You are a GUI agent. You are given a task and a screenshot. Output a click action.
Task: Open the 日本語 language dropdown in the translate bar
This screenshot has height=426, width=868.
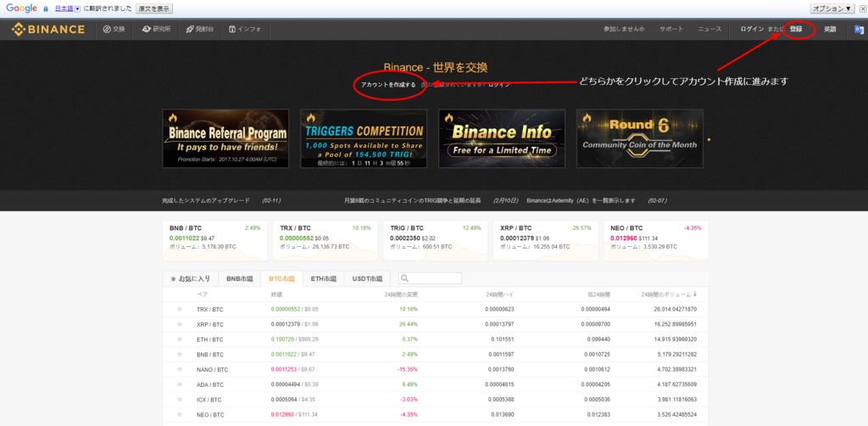[x=65, y=8]
